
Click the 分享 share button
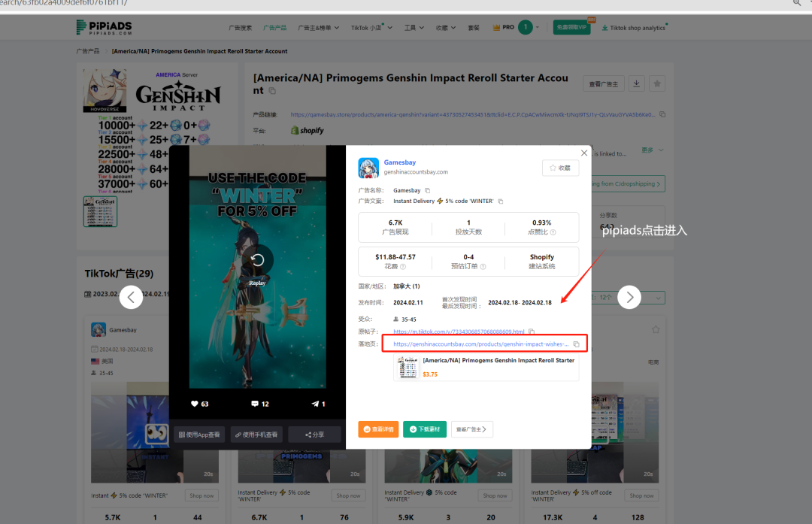pyautogui.click(x=315, y=435)
